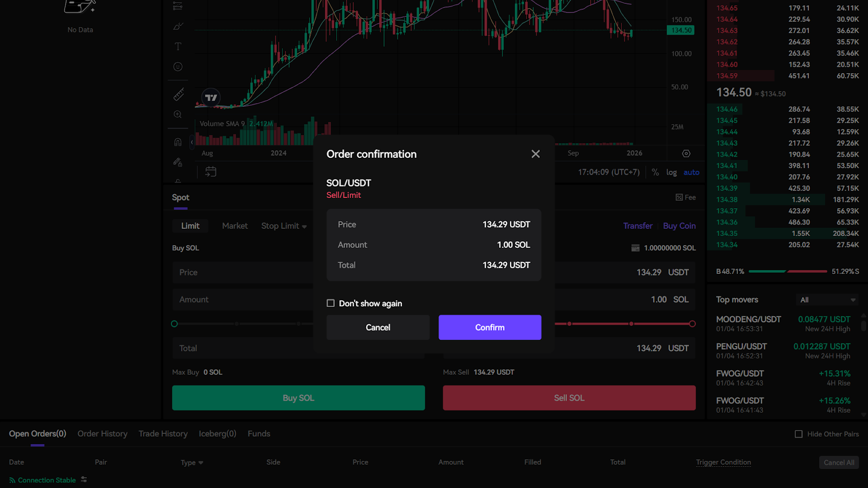Open the Top movers All filter dropdown

click(827, 300)
